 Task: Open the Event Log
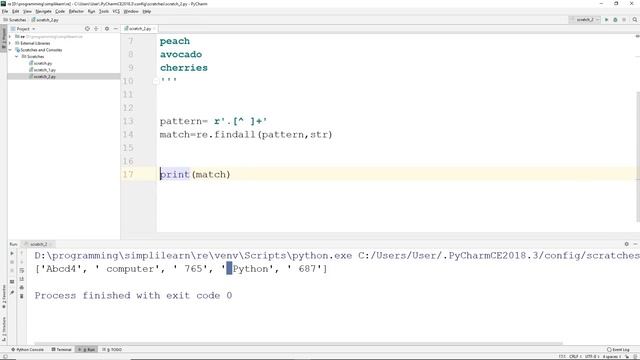pos(618,350)
